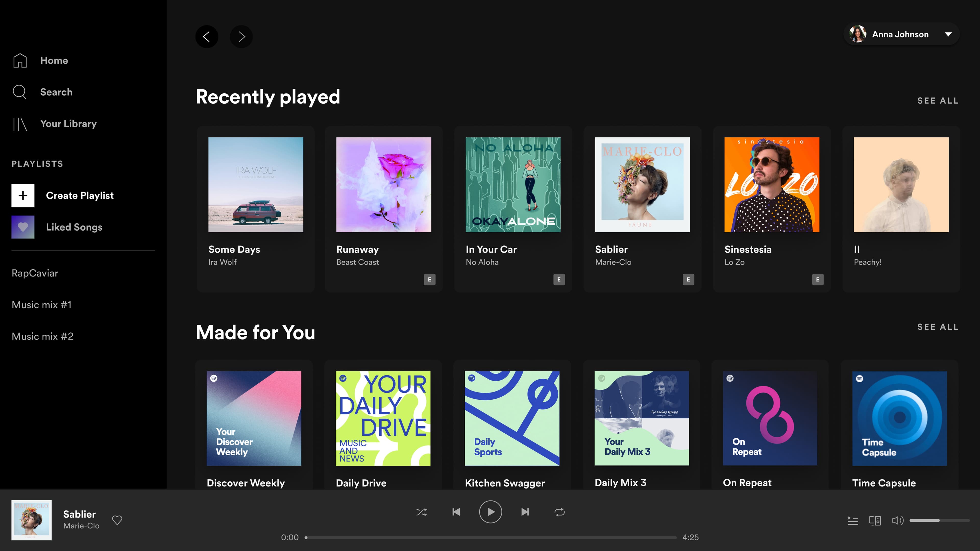The height and width of the screenshot is (551, 980).
Task: Open the account dropdown arrow
Action: click(x=948, y=34)
